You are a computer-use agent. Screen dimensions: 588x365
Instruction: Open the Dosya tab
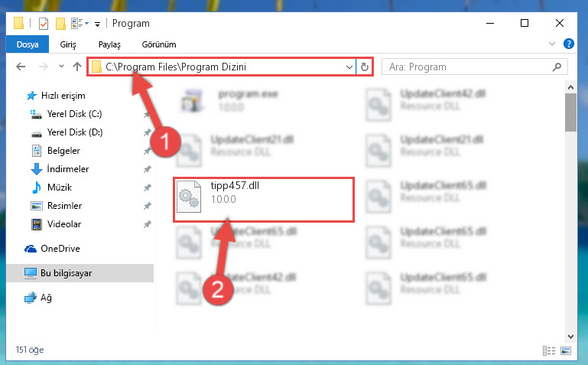click(x=28, y=44)
